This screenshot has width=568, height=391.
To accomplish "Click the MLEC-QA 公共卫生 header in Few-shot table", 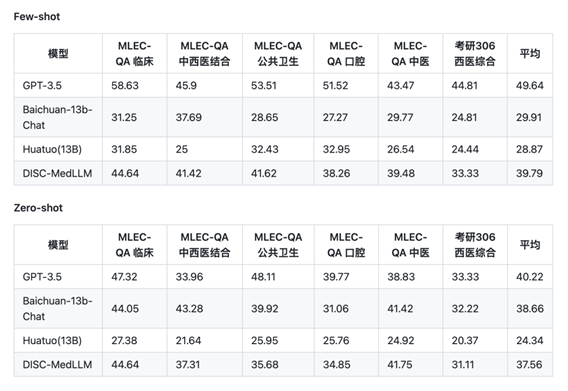I will pos(278,54).
